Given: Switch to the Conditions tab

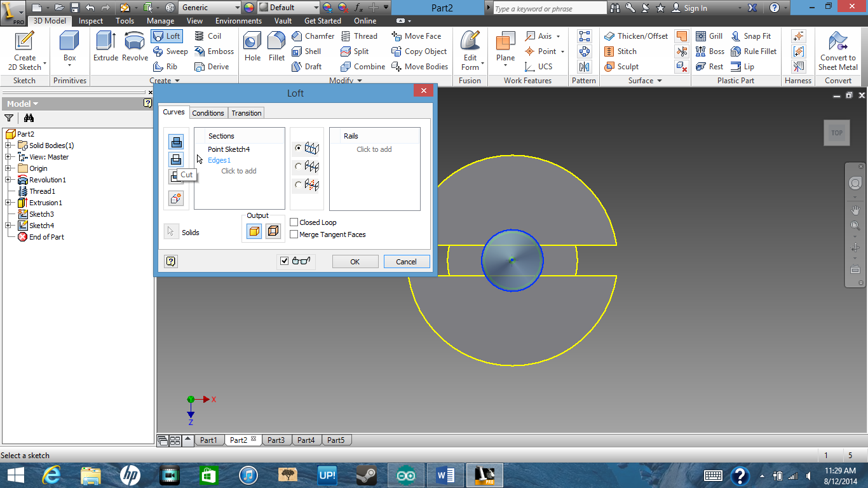Looking at the screenshot, I should 208,112.
